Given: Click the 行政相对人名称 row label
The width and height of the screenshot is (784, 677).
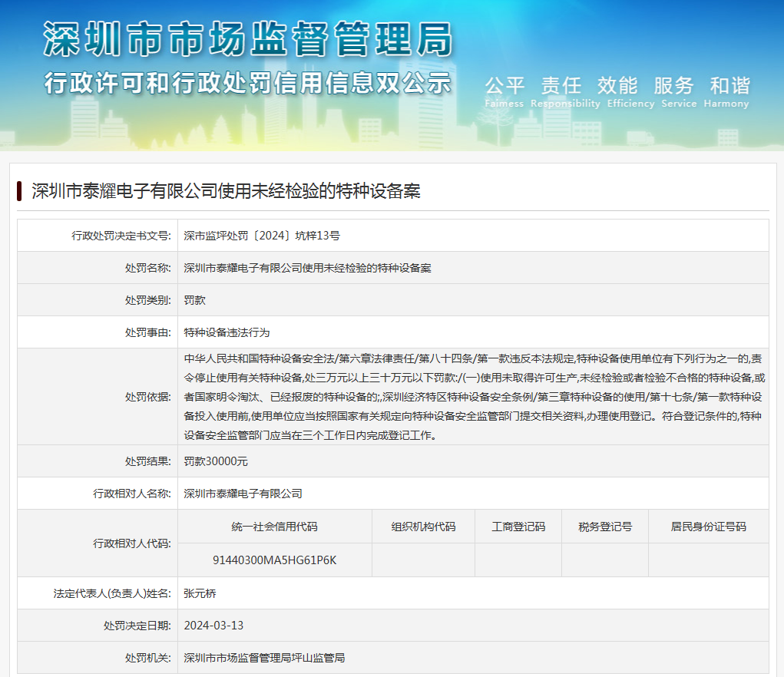Looking at the screenshot, I should [132, 494].
